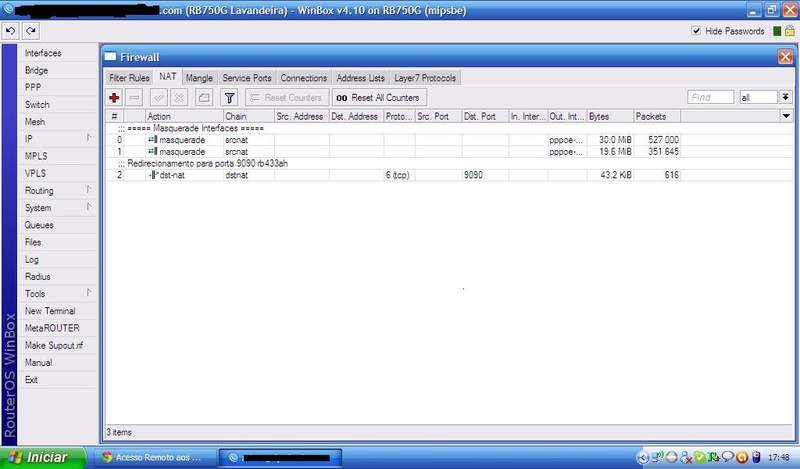Viewport: 800px width, 469px height.
Task: Expand the IP submenu
Action: tap(58, 139)
